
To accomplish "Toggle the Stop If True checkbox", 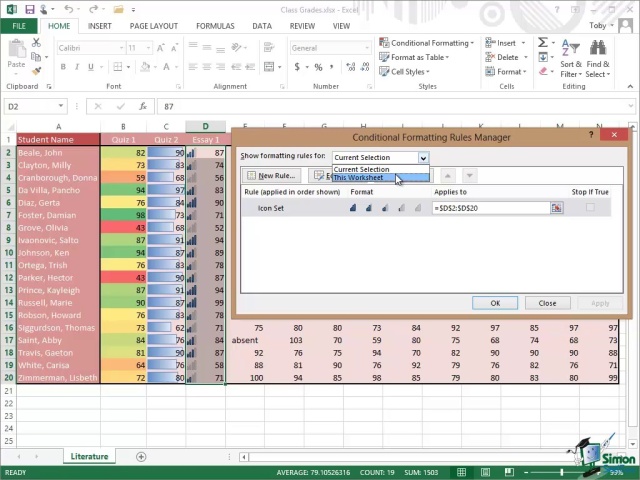I will pyautogui.click(x=590, y=208).
